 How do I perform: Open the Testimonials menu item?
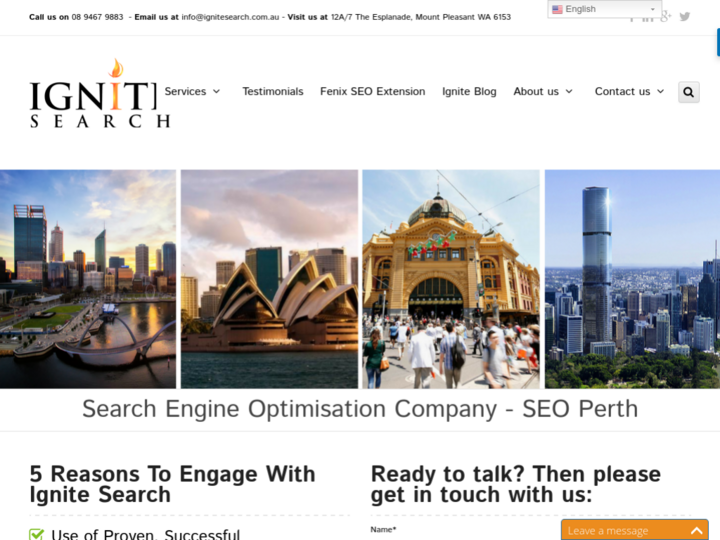pyautogui.click(x=273, y=91)
